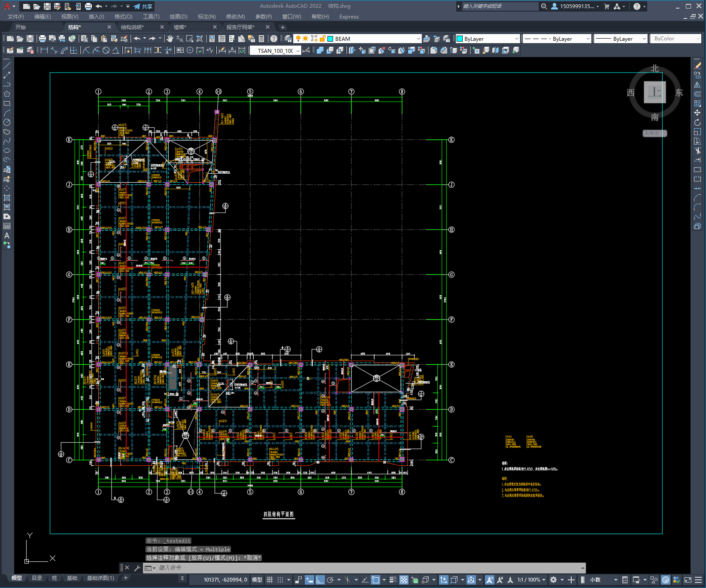706x588 pixels.
Task: Select the Line drawing tool
Action: pyautogui.click(x=7, y=66)
